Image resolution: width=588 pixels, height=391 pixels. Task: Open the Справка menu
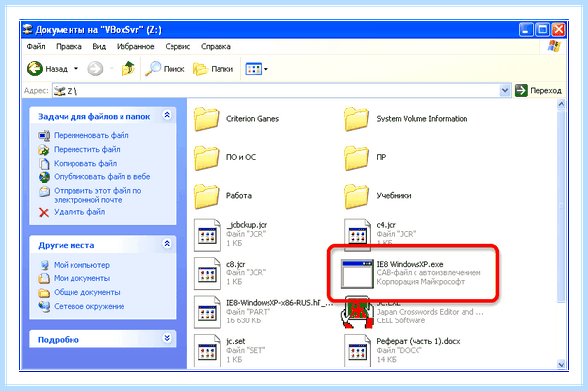pyautogui.click(x=216, y=46)
